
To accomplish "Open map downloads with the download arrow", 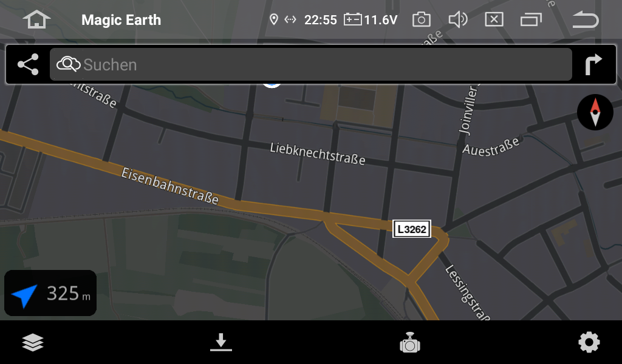I will pyautogui.click(x=221, y=342).
